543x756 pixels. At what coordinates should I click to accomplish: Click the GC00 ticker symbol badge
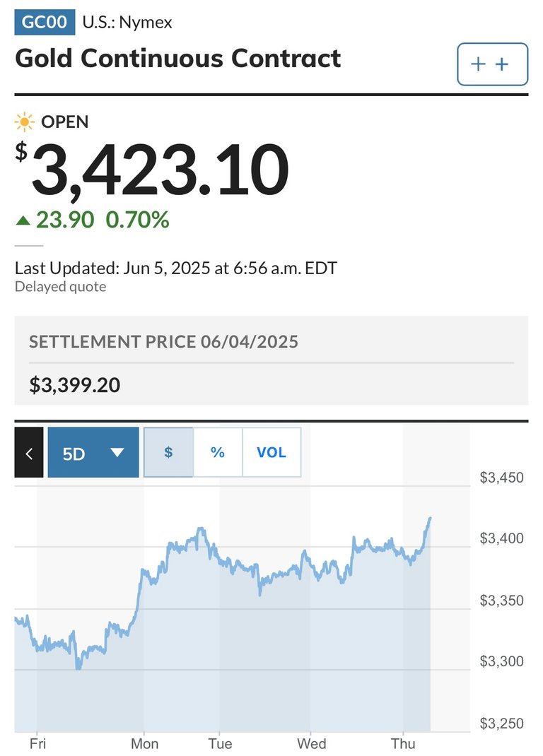coord(45,22)
